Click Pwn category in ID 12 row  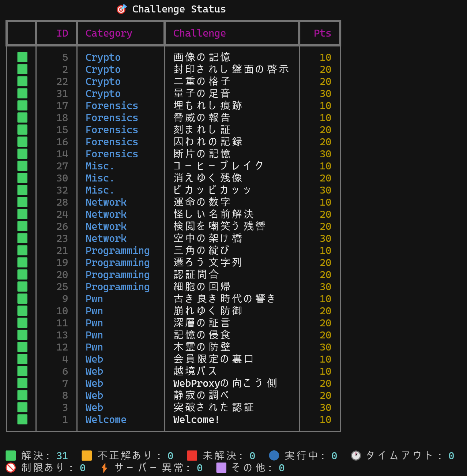click(x=94, y=347)
